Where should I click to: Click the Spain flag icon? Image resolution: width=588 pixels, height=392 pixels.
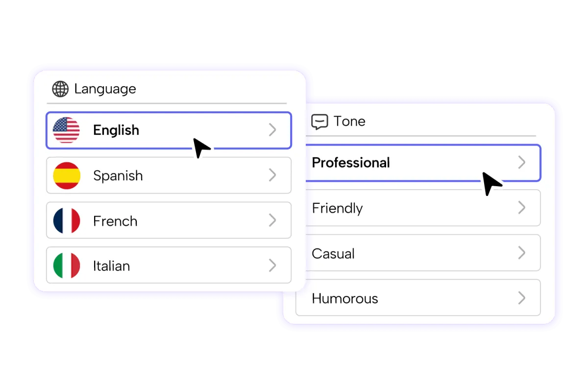[x=66, y=175]
